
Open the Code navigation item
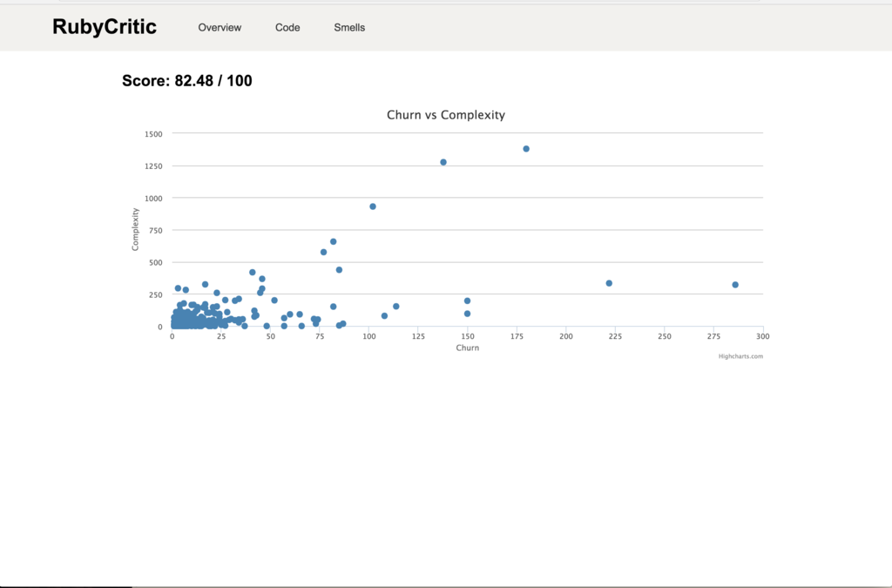pyautogui.click(x=287, y=27)
